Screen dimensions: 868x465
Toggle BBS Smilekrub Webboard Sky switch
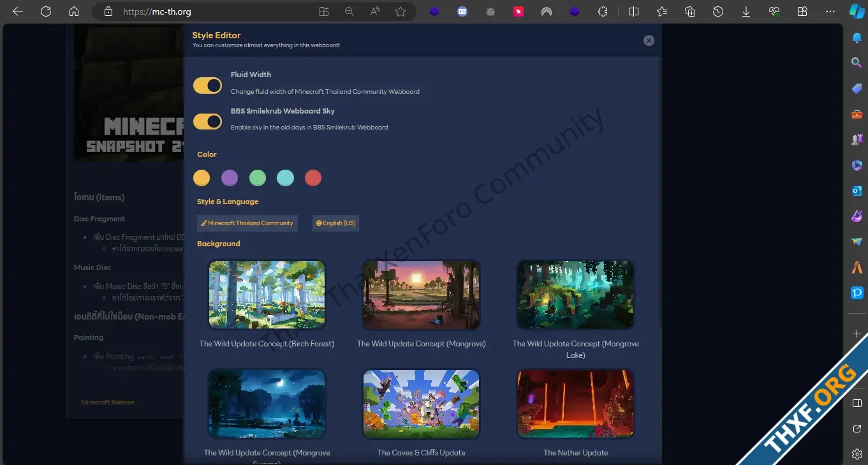tap(208, 121)
